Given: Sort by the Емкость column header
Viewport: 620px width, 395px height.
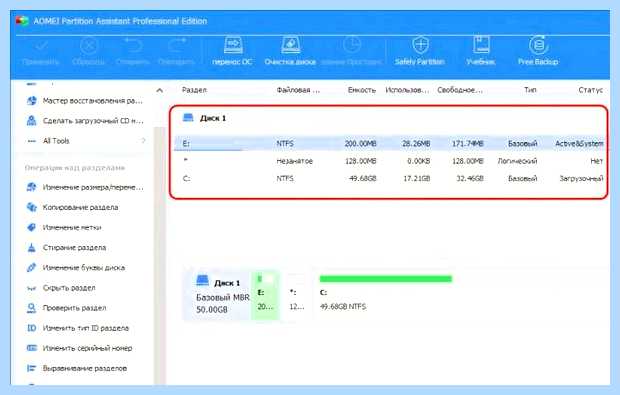Looking at the screenshot, I should point(361,90).
